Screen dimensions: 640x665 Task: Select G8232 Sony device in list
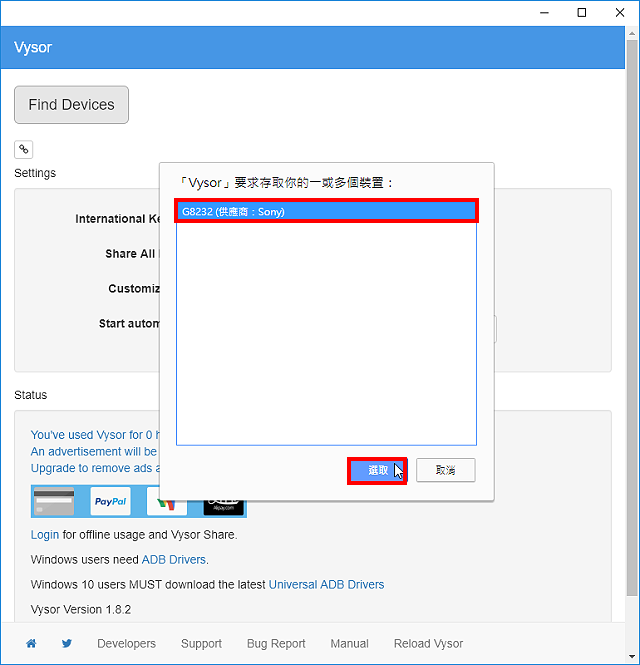[326, 211]
